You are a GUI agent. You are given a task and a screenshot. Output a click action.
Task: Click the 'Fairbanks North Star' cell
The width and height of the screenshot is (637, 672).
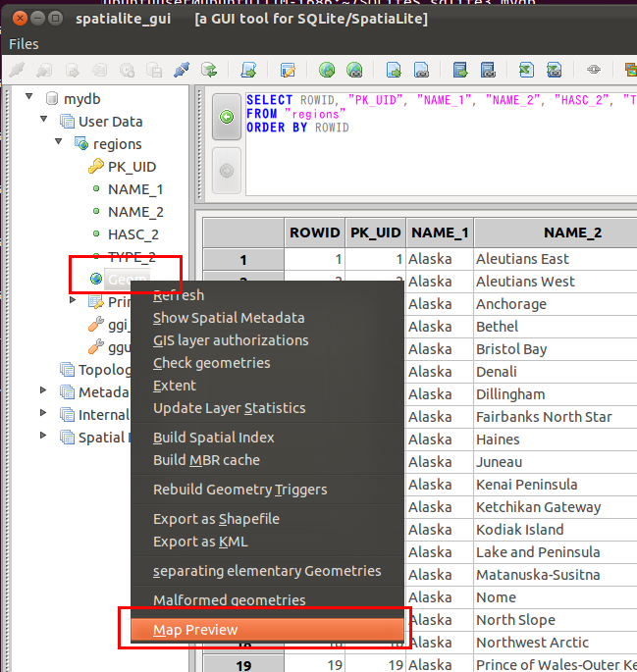point(556,417)
